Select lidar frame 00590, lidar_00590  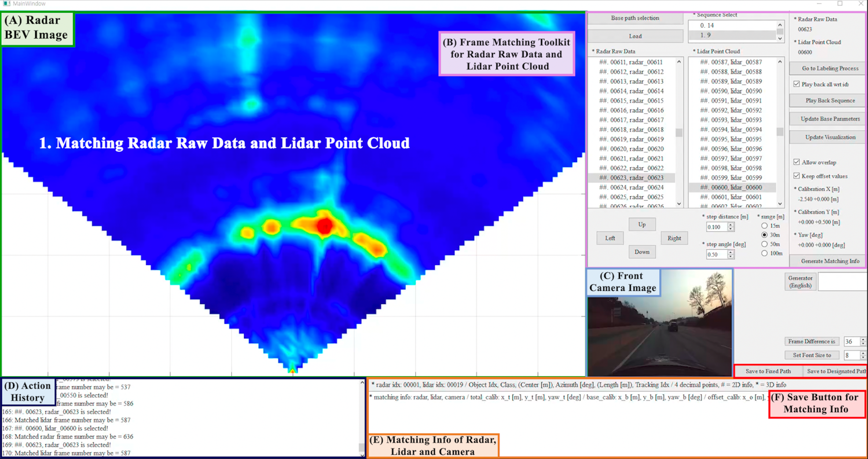732,91
